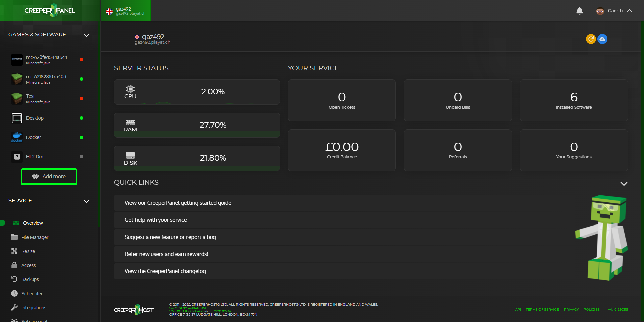Click the v4.1.0 version number
Screen dimensions: 644x322
pos(618,310)
